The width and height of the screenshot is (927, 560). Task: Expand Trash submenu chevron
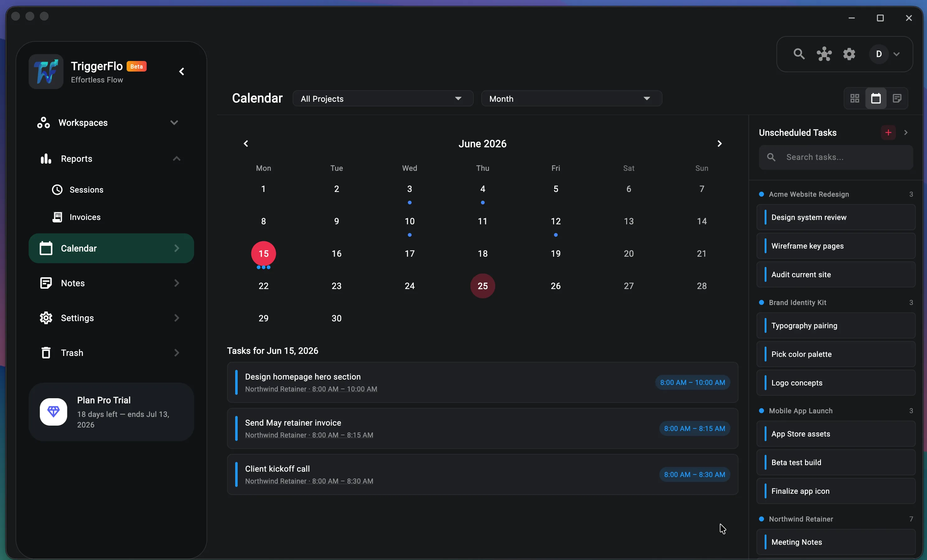click(x=176, y=352)
